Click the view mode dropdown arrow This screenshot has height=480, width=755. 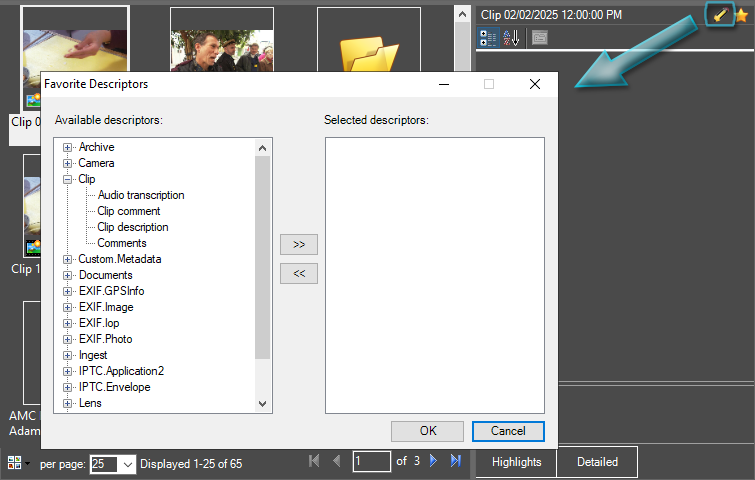coord(27,464)
